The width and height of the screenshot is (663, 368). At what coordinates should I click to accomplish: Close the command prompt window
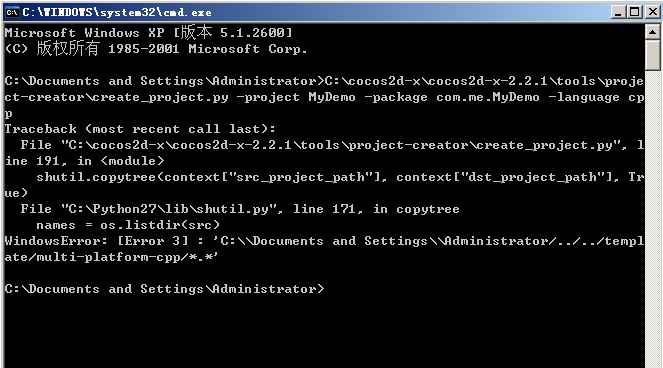point(653,12)
